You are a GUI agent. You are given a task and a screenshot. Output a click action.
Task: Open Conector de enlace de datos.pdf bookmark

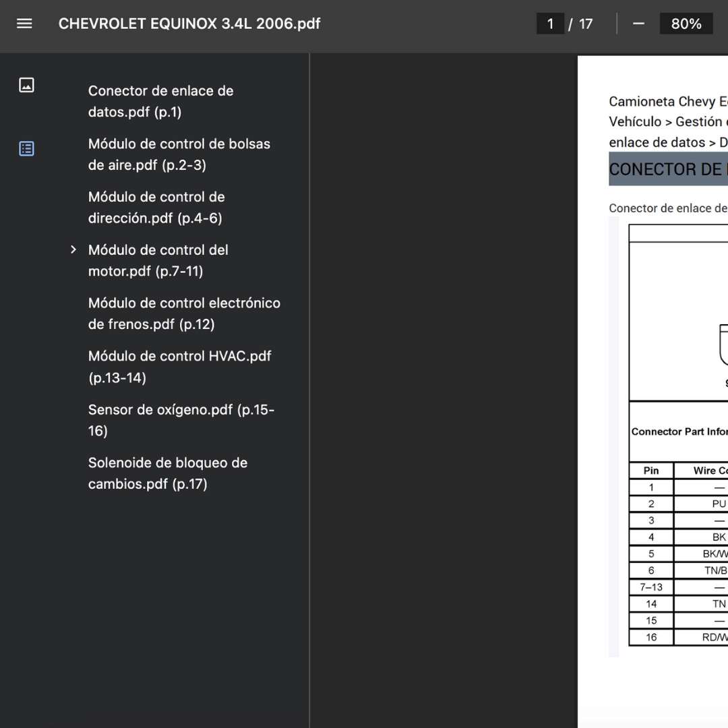click(160, 101)
